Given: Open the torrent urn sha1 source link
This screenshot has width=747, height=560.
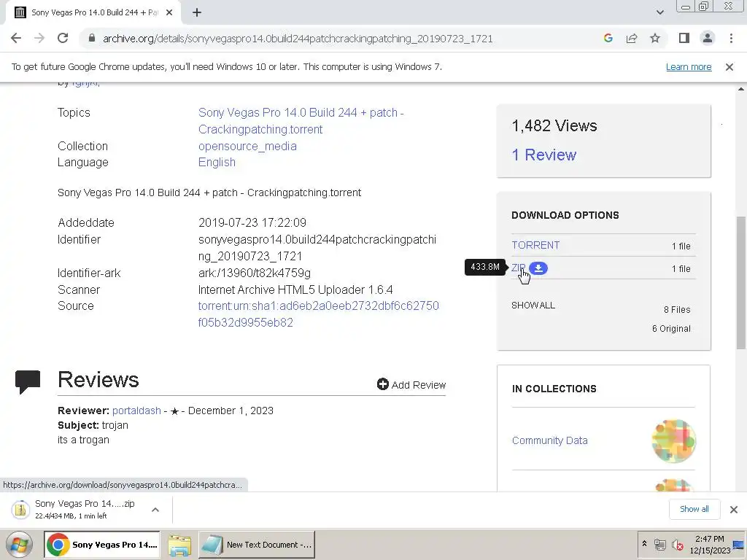Looking at the screenshot, I should (318, 314).
